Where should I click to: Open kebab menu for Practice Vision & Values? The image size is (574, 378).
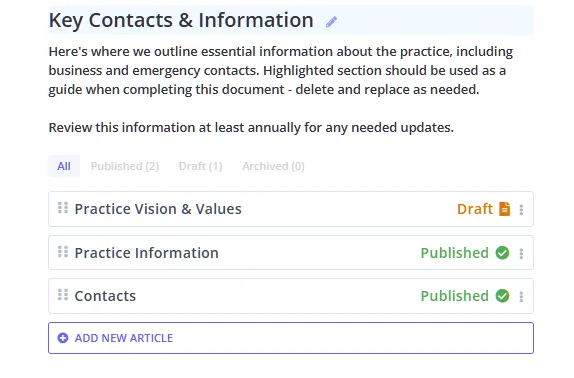[521, 210]
